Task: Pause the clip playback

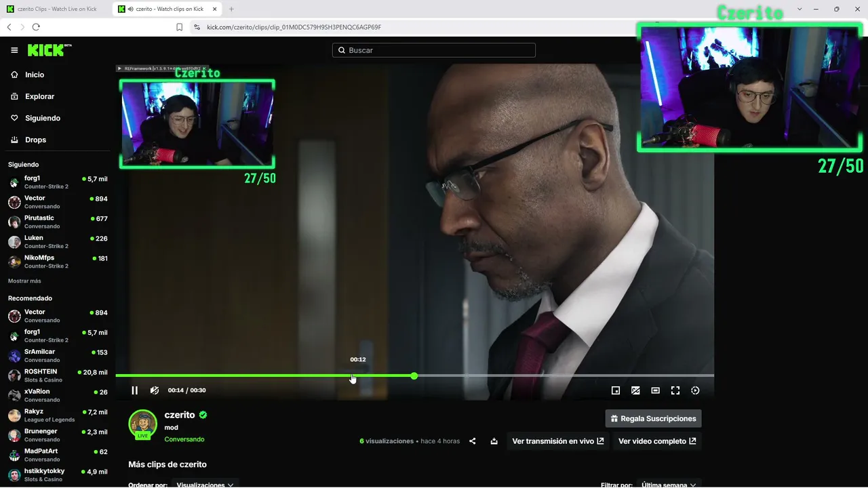Action: pos(134,390)
